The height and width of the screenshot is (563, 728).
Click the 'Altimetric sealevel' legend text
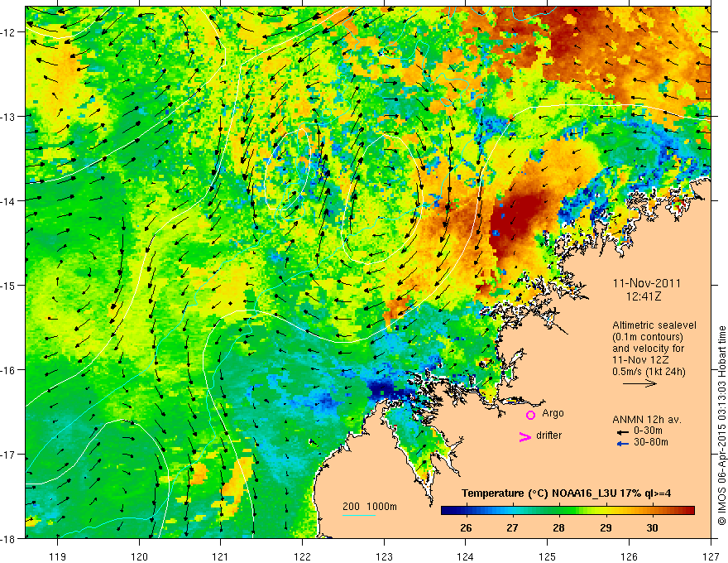[654, 325]
